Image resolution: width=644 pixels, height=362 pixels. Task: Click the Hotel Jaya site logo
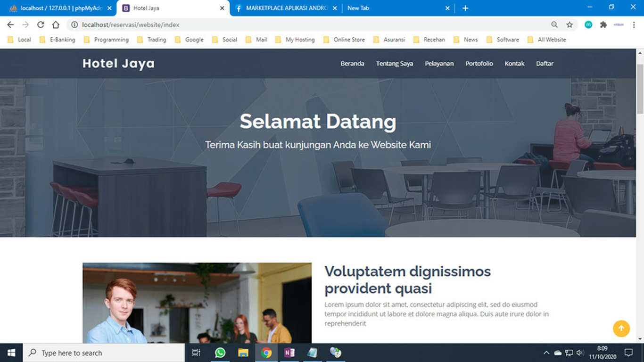point(118,64)
